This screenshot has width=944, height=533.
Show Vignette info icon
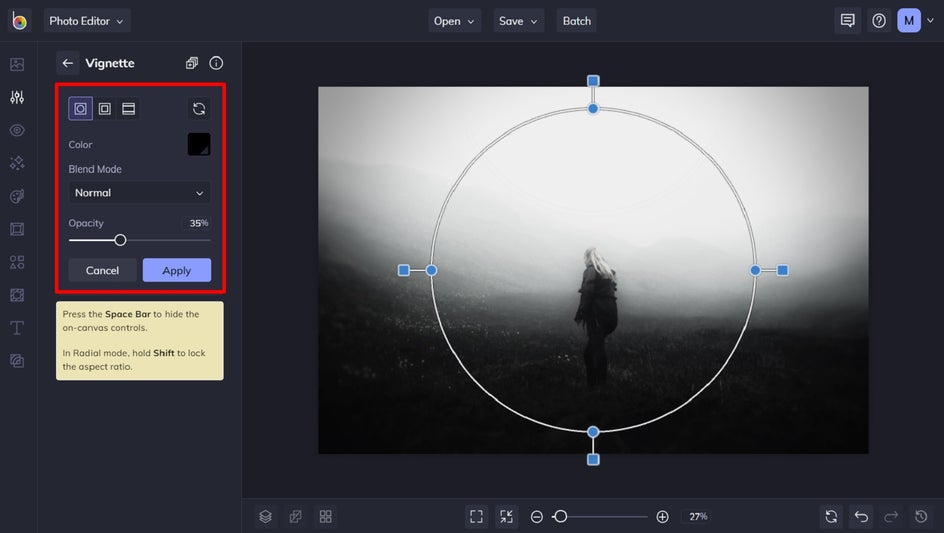pyautogui.click(x=216, y=63)
